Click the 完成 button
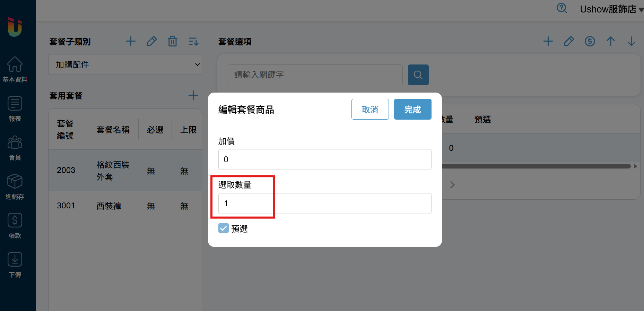The width and height of the screenshot is (644, 311). (413, 109)
